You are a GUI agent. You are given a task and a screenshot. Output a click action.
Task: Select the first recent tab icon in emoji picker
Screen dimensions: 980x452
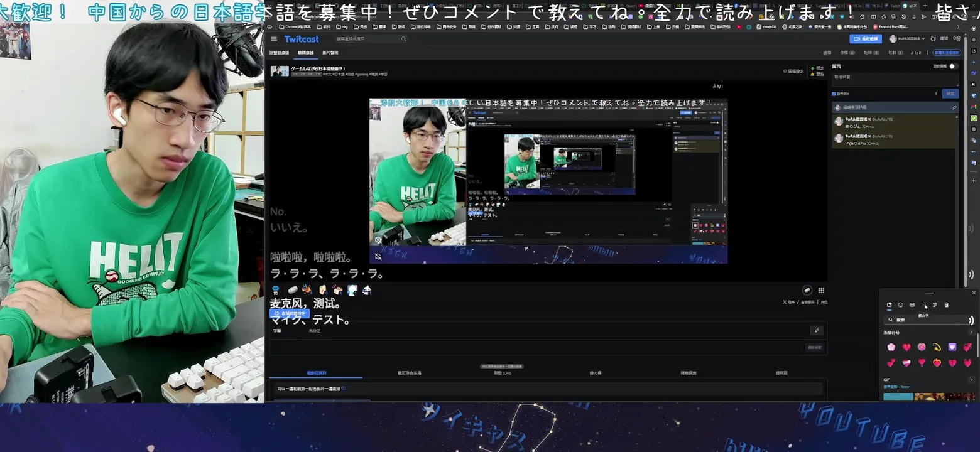coord(889,305)
